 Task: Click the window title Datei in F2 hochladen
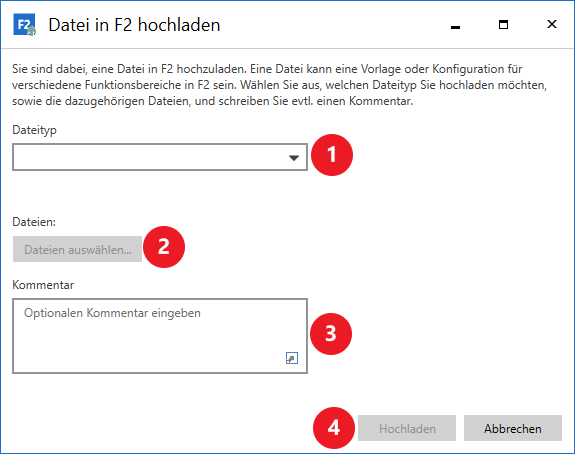(134, 25)
